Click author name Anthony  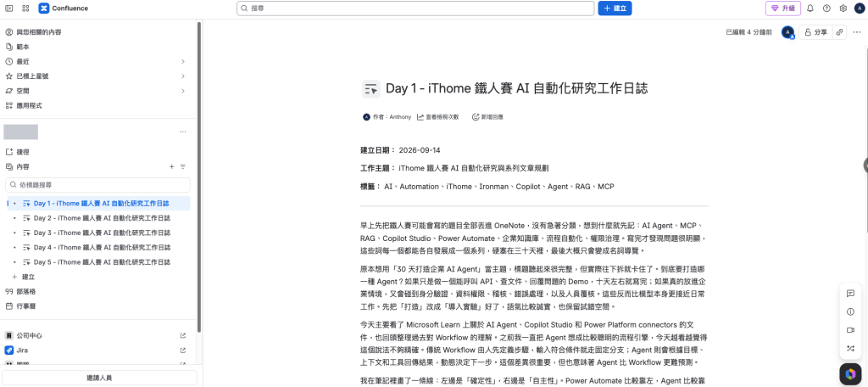click(400, 117)
